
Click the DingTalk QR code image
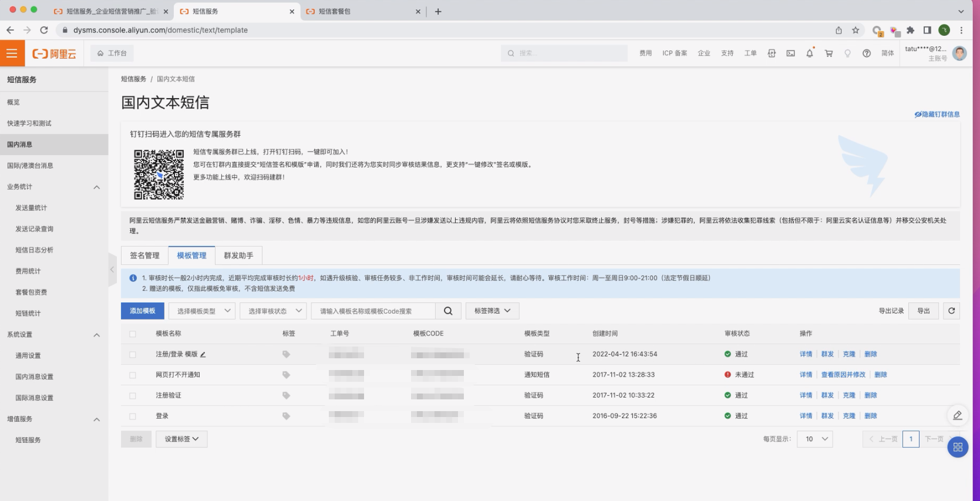point(159,174)
